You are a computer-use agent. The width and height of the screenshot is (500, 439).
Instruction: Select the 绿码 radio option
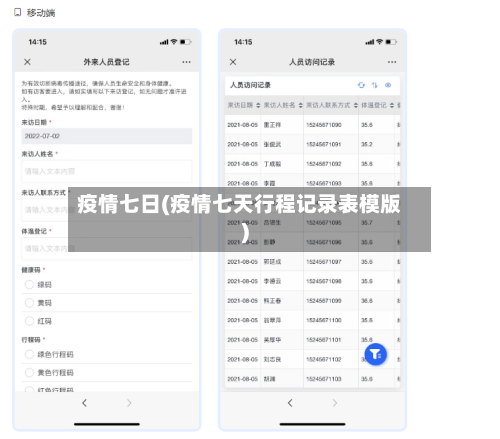coord(29,285)
